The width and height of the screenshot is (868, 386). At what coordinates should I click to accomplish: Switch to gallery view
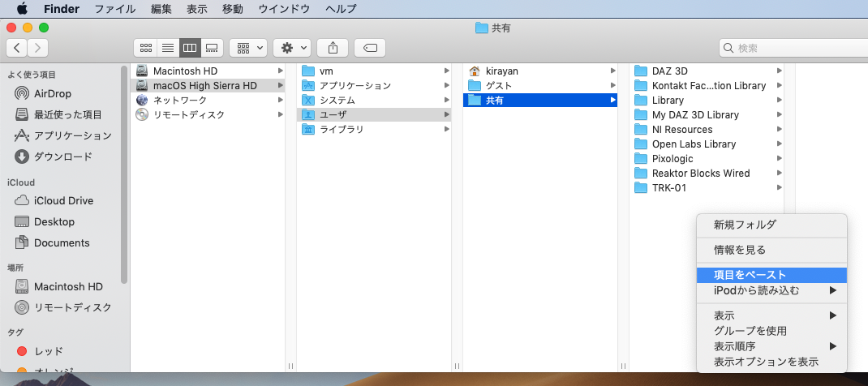pos(212,48)
